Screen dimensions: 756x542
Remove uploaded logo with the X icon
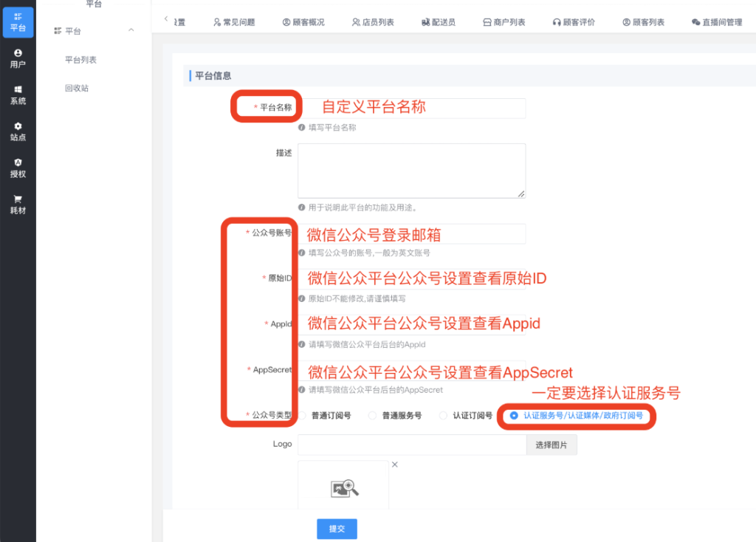pyautogui.click(x=394, y=464)
